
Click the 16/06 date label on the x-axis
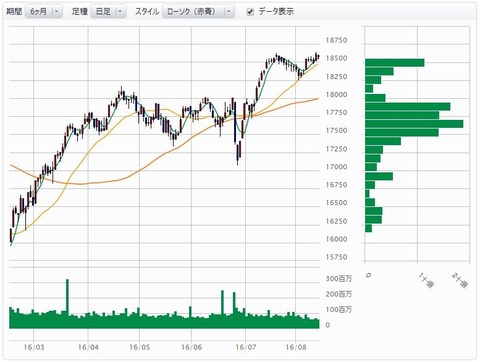click(191, 347)
